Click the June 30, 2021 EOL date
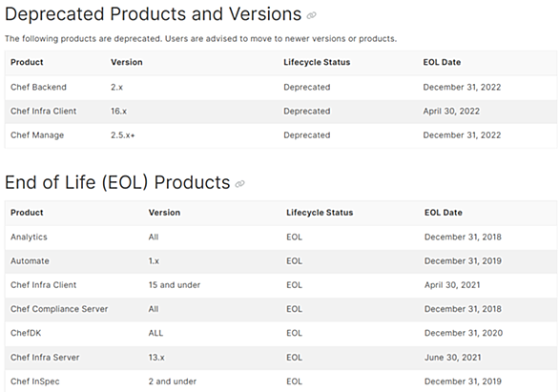 [x=453, y=358]
